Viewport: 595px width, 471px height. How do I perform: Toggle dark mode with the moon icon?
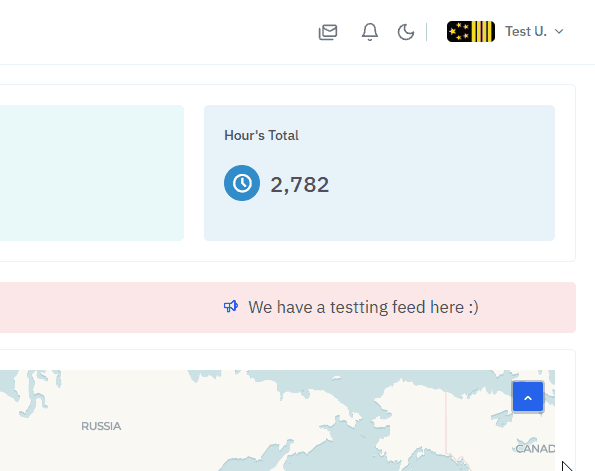[x=406, y=32]
